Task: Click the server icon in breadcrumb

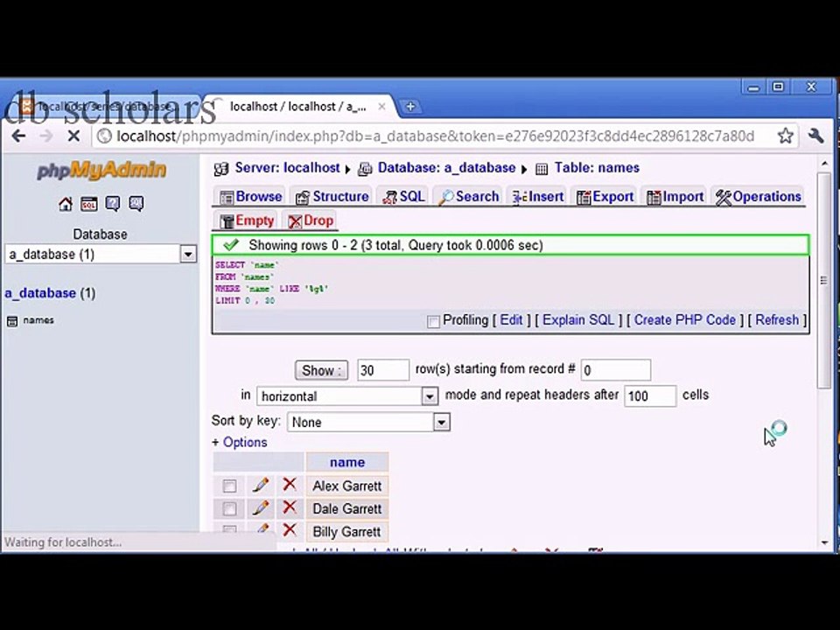Action: (221, 169)
